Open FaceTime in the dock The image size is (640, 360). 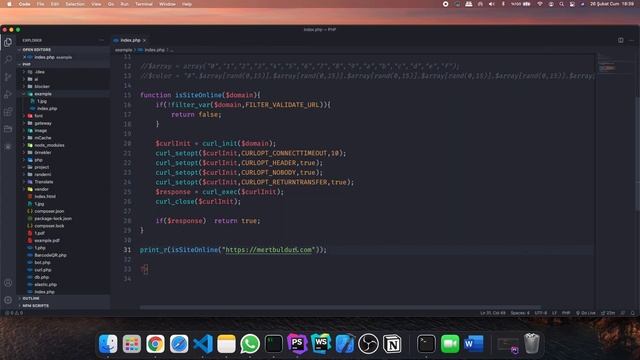point(450,344)
